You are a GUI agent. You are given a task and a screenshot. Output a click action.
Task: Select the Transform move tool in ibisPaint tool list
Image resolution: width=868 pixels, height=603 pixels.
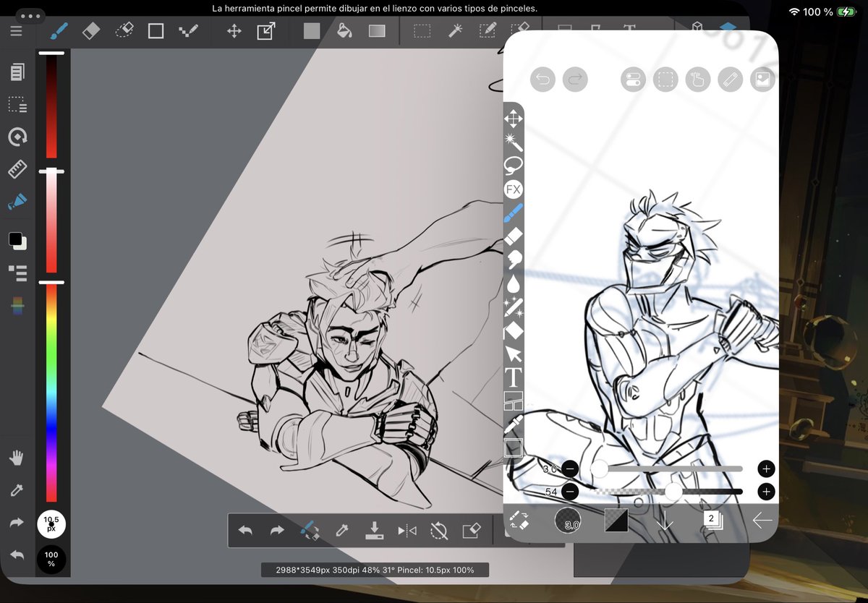(x=513, y=118)
